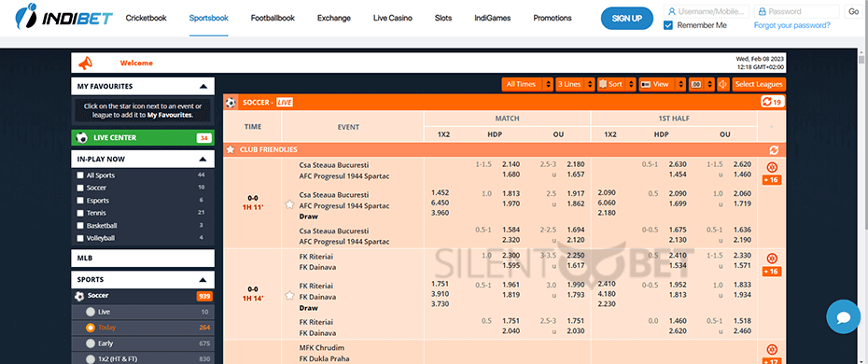Star the Csa Steaua Bucuresti match
The height and width of the screenshot is (364, 868).
[289, 204]
